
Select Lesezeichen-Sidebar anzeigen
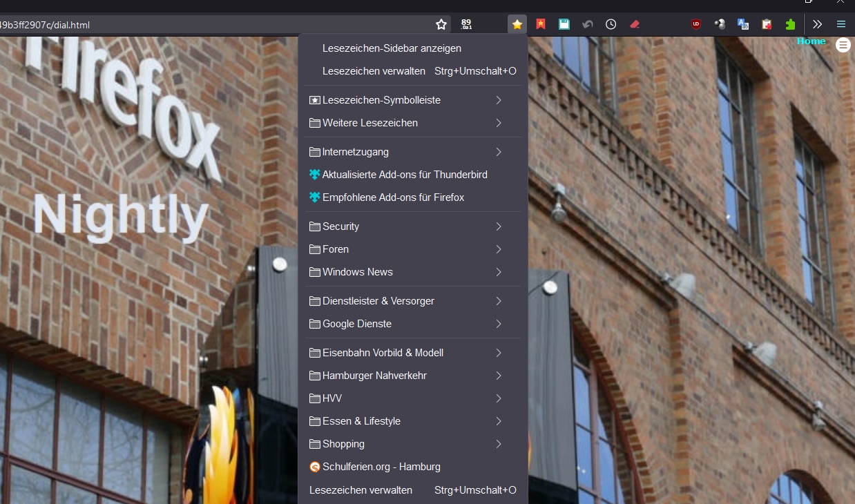413,48
